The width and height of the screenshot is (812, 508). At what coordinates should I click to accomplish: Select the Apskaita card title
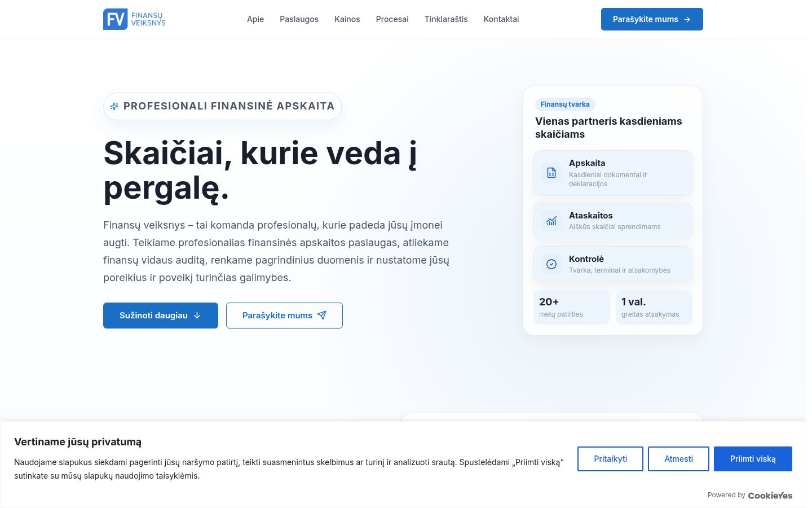click(587, 163)
